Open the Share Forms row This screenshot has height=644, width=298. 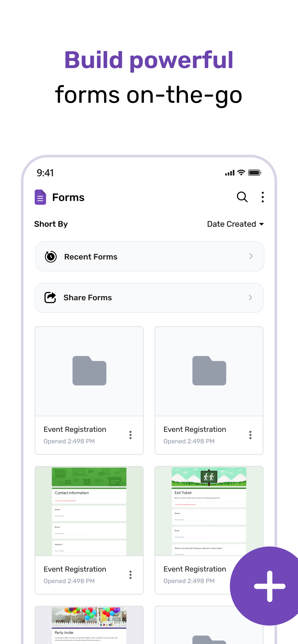pyautogui.click(x=149, y=298)
